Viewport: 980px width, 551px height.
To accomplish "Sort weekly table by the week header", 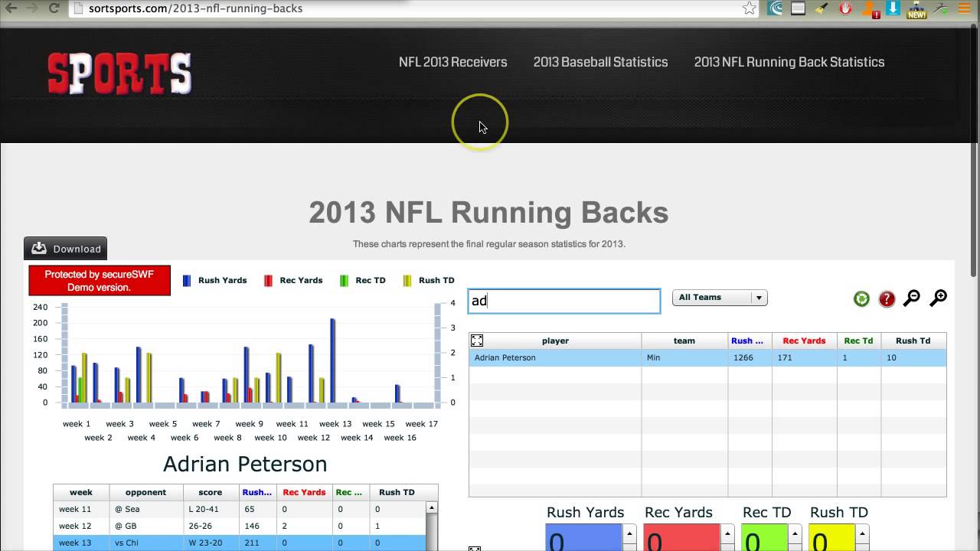I will [x=81, y=492].
